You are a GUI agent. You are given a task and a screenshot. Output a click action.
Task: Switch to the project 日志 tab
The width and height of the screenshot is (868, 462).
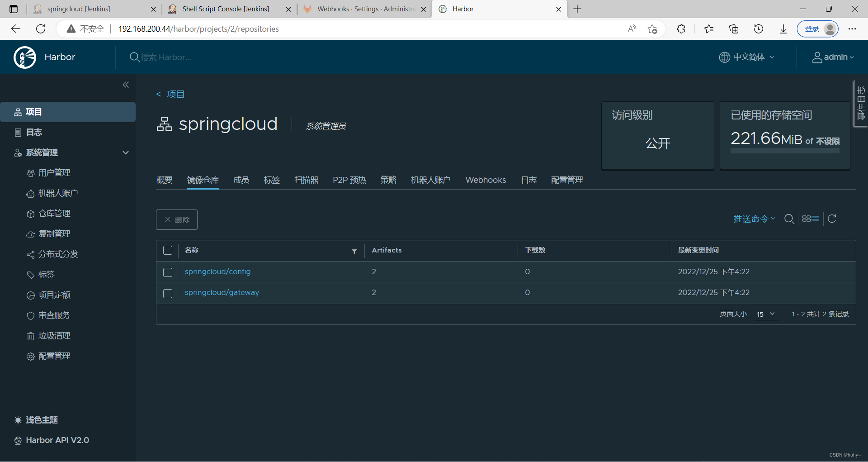(x=528, y=180)
